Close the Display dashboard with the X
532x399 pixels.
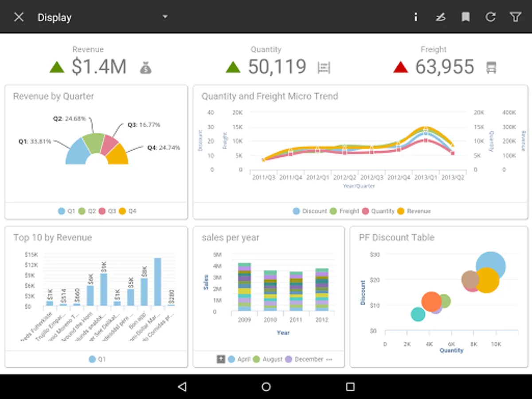pyautogui.click(x=19, y=17)
